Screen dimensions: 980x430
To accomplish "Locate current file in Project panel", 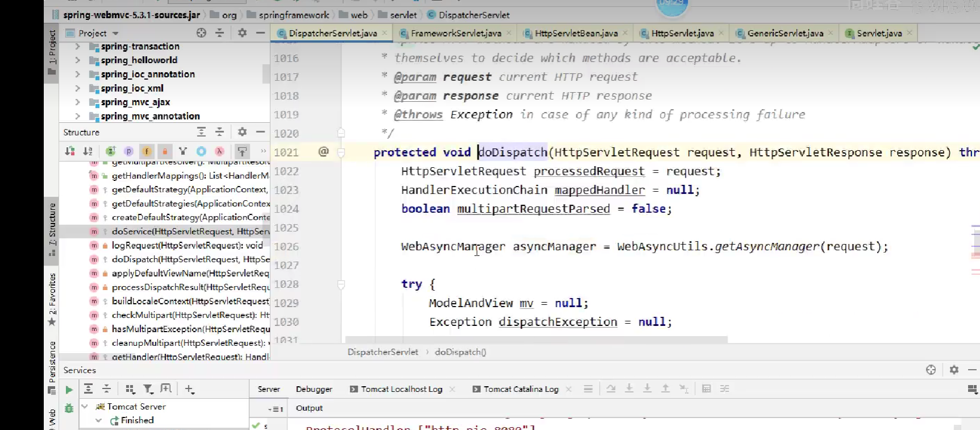I will pyautogui.click(x=201, y=33).
